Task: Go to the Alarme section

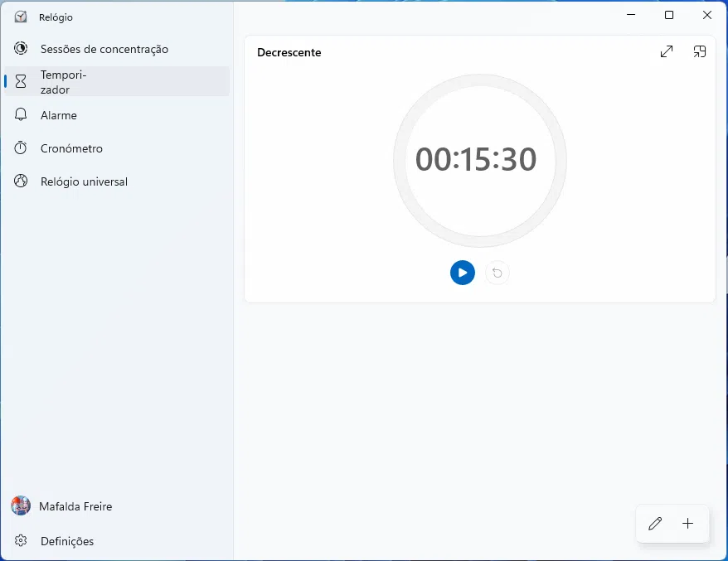Action: click(x=117, y=115)
